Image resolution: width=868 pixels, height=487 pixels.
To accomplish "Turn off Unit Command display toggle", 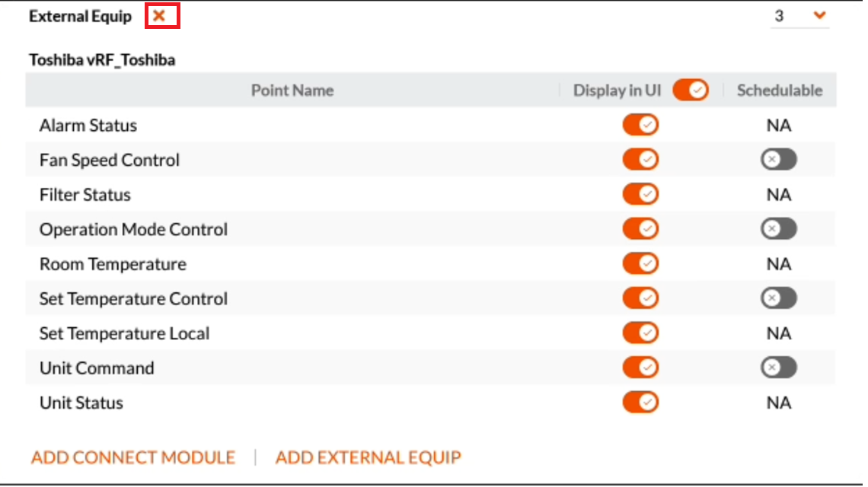I will [x=640, y=368].
